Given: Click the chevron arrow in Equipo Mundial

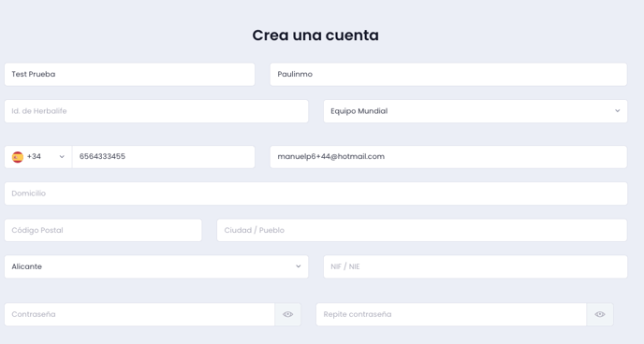Looking at the screenshot, I should (617, 111).
